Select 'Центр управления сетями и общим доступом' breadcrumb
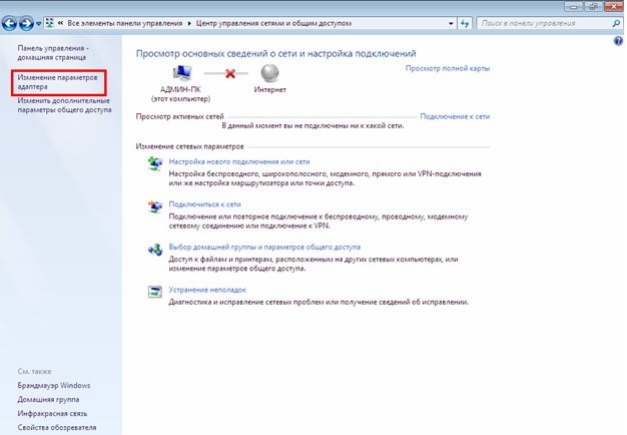Viewport: 627px width, 435px height. [274, 23]
